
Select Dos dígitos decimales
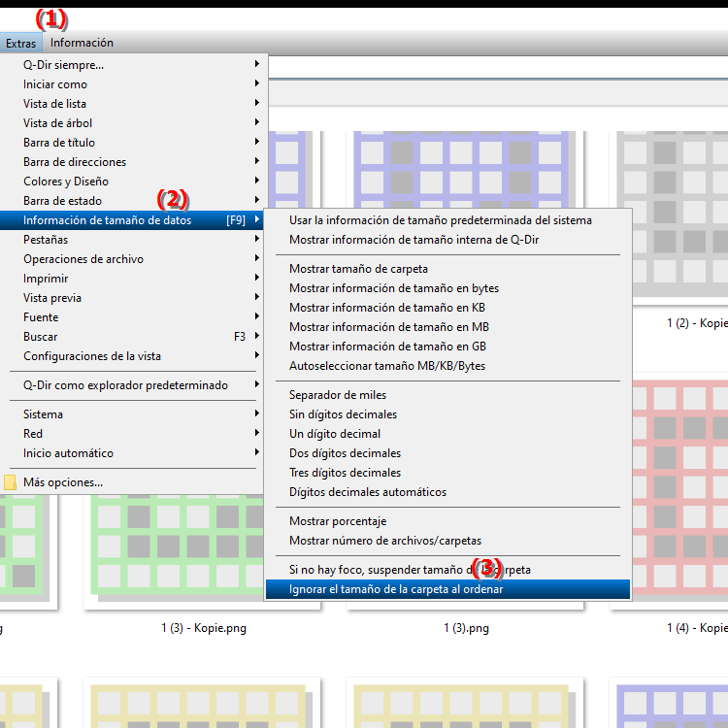pyautogui.click(x=345, y=453)
